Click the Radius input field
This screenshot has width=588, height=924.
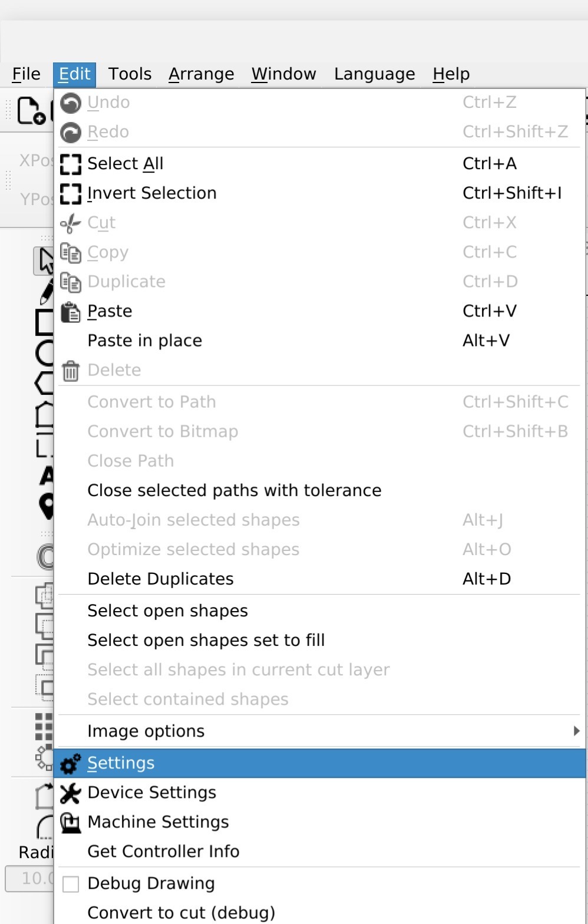(x=29, y=879)
